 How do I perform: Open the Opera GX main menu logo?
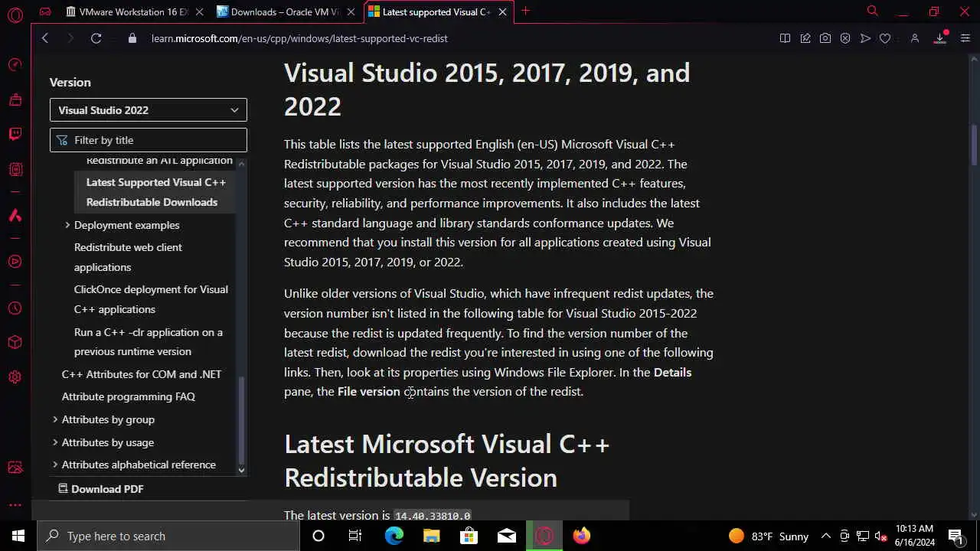(x=15, y=15)
